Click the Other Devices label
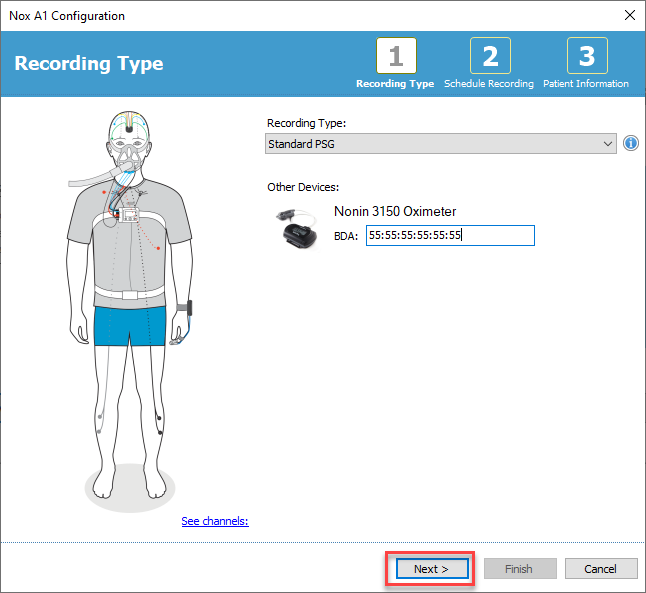The height and width of the screenshot is (593, 646). (303, 187)
